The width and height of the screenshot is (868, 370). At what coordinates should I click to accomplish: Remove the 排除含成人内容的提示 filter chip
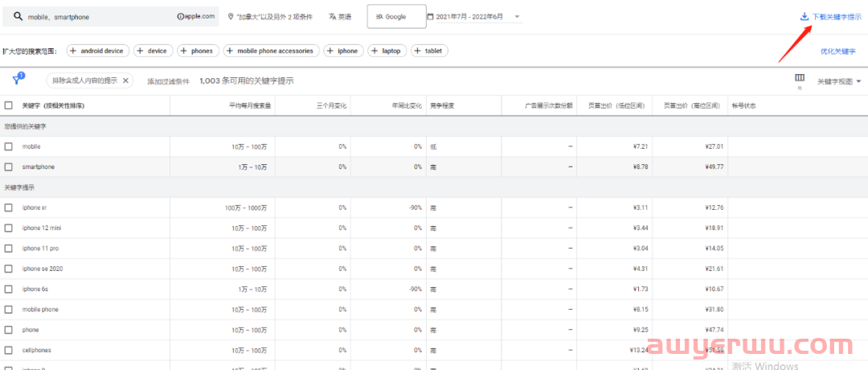pos(125,81)
